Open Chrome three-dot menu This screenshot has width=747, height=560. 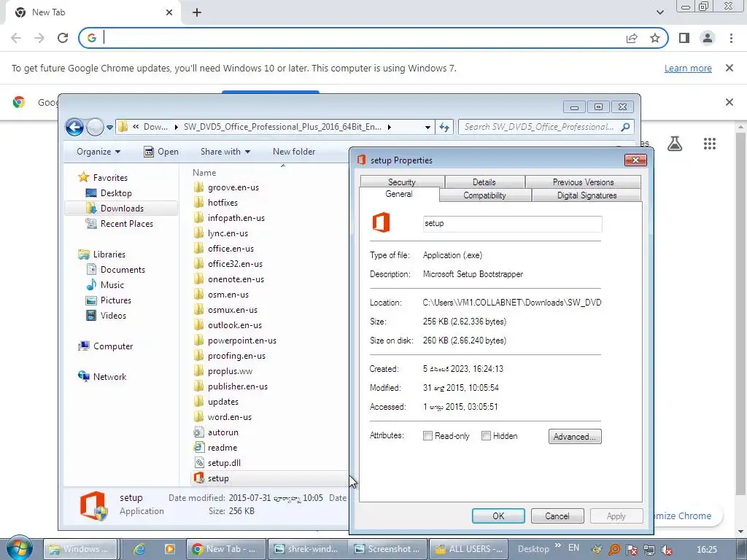coord(731,38)
